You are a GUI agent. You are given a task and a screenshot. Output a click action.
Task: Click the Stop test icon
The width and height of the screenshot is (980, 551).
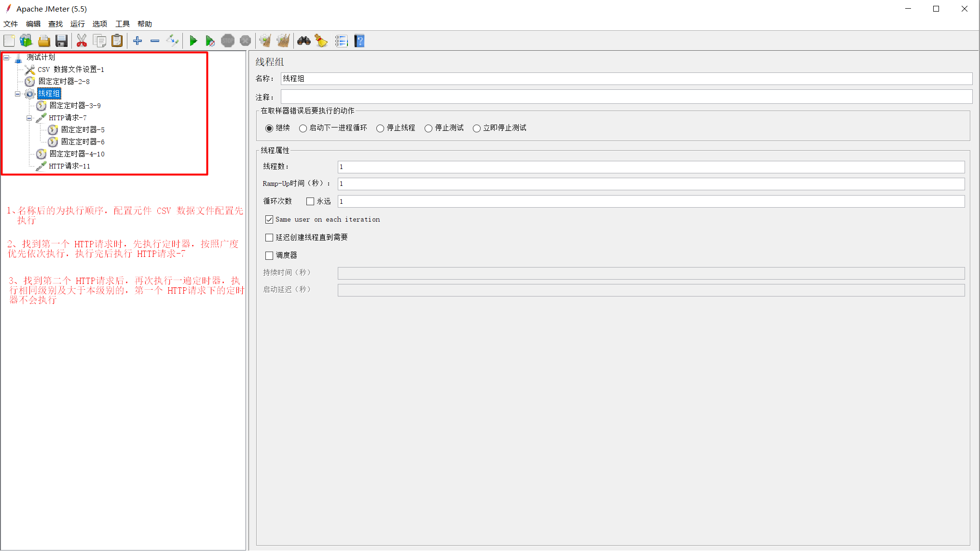tap(228, 41)
